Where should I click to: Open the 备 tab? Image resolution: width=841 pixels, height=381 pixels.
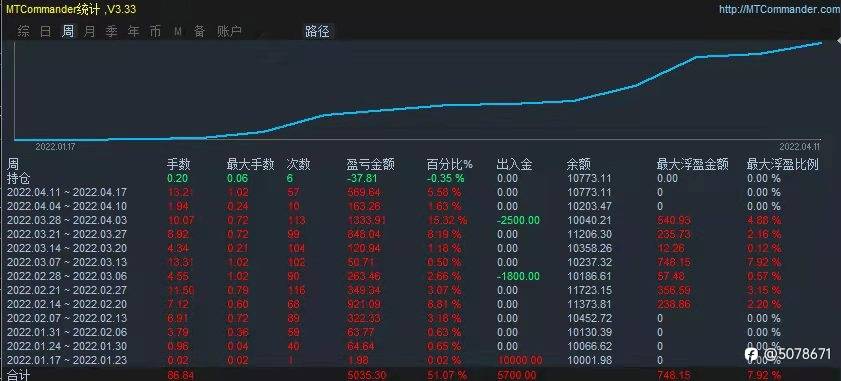[200, 32]
